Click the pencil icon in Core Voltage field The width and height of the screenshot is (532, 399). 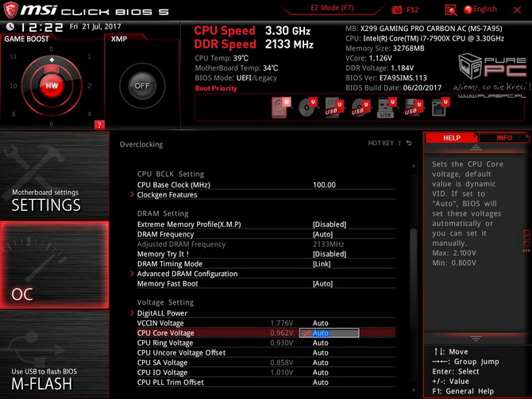[306, 333]
